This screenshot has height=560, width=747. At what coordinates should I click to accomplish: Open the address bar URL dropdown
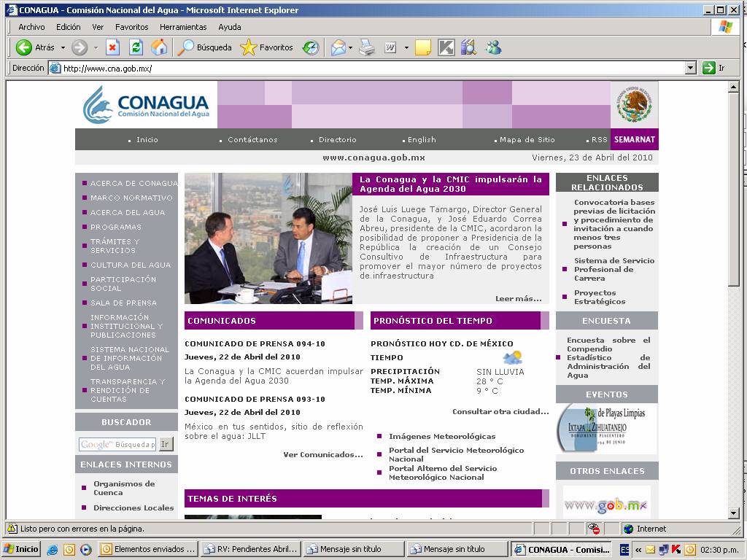point(691,68)
